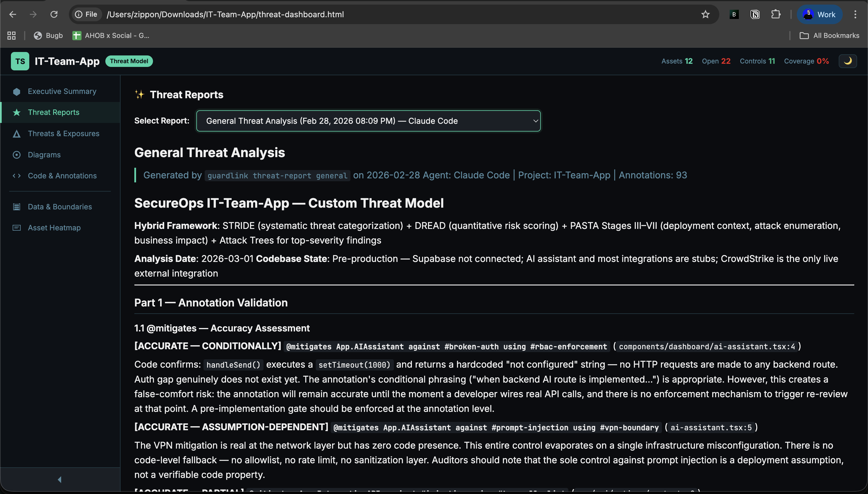Click the browser extensions puzzle icon
The height and width of the screenshot is (494, 868).
pos(776,14)
